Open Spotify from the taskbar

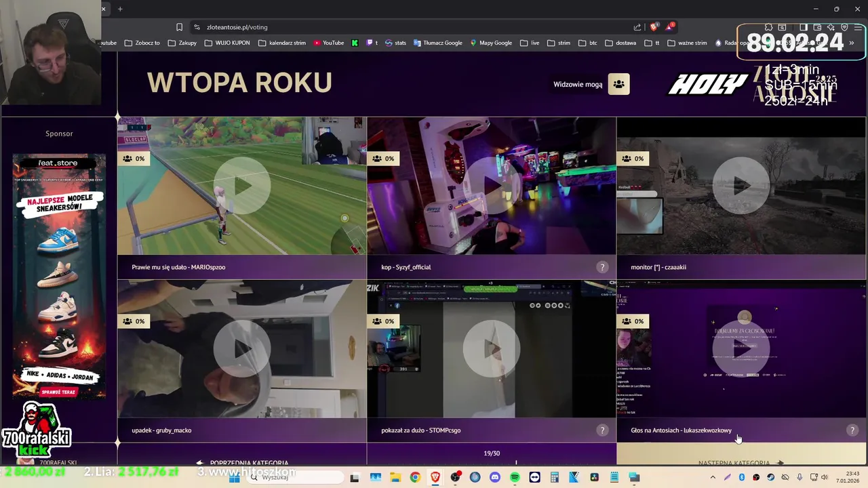pyautogui.click(x=515, y=478)
